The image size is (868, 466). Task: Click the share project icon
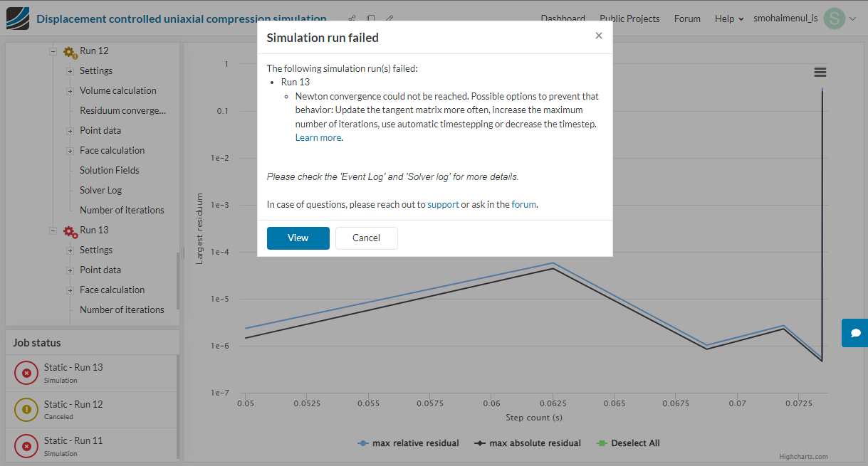(352, 18)
